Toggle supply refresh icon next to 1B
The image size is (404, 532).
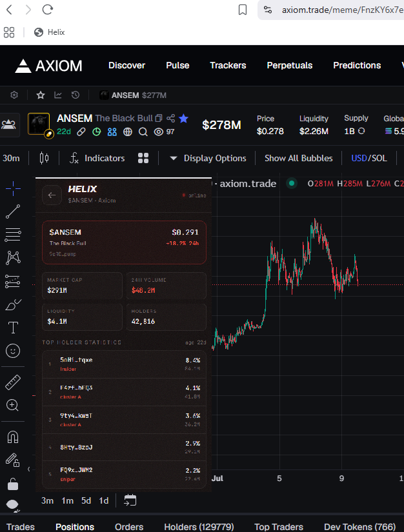361,131
